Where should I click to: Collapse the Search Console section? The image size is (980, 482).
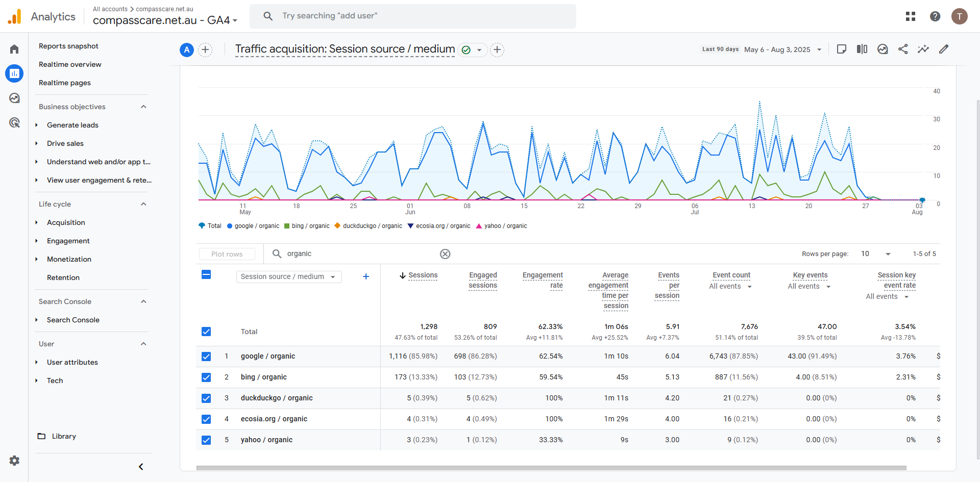point(143,301)
